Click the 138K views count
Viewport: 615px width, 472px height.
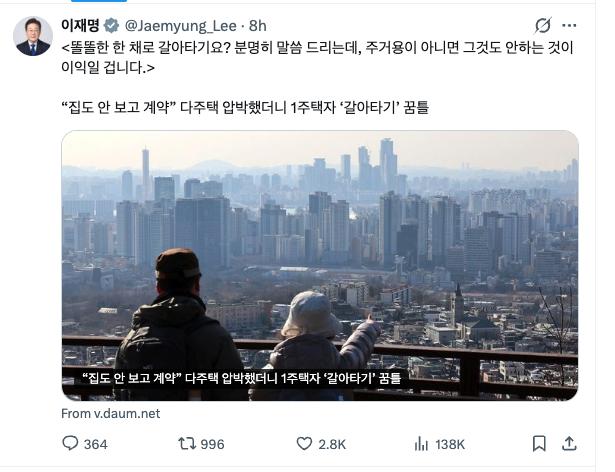(450, 444)
